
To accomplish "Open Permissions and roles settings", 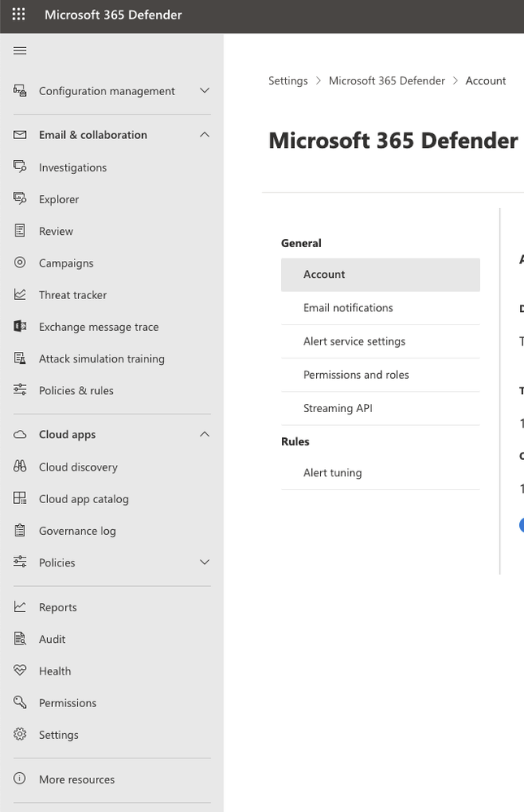I will [x=356, y=375].
